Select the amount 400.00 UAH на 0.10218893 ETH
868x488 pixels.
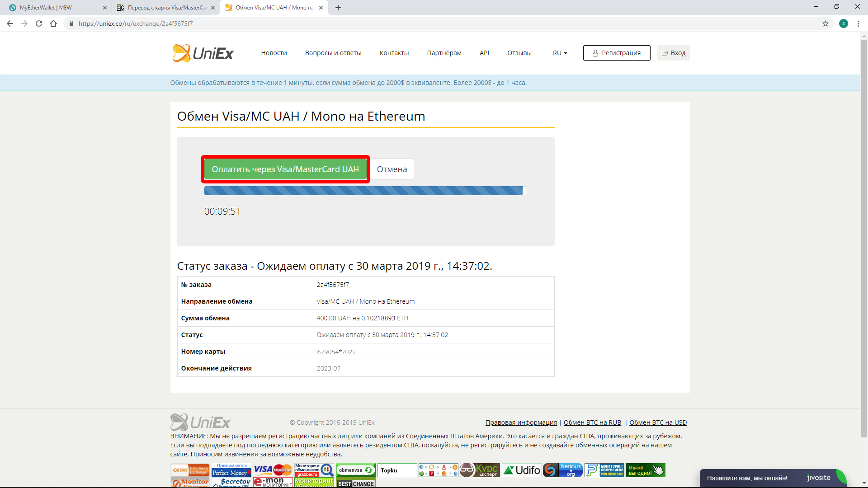[362, 318]
